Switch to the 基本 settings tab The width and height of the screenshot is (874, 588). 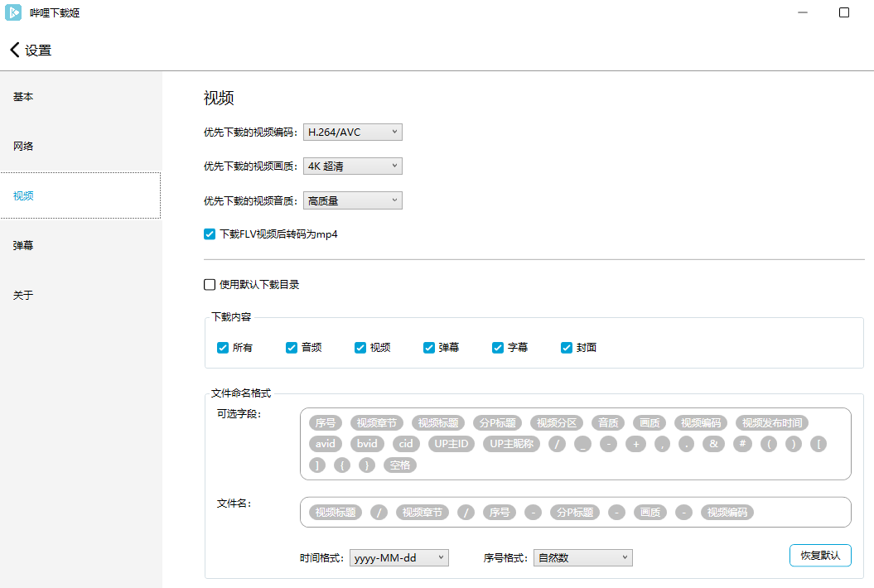23,97
